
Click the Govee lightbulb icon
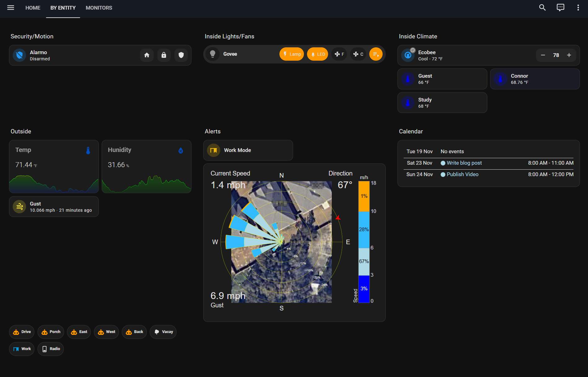tap(213, 54)
